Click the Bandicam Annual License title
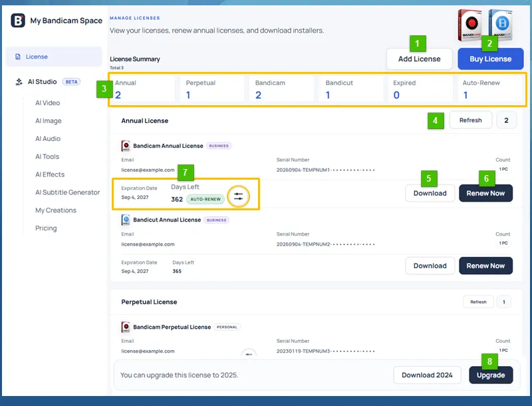The width and height of the screenshot is (532, 406). [168, 146]
